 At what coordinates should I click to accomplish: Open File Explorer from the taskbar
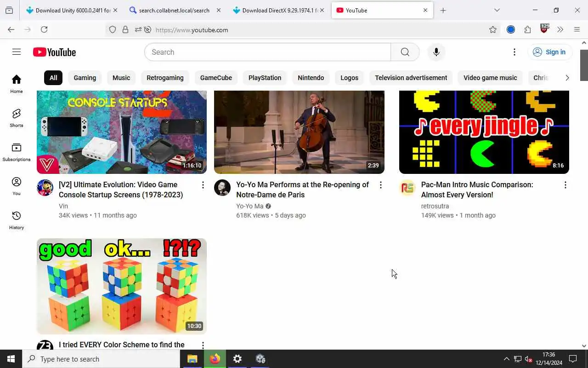click(x=192, y=359)
